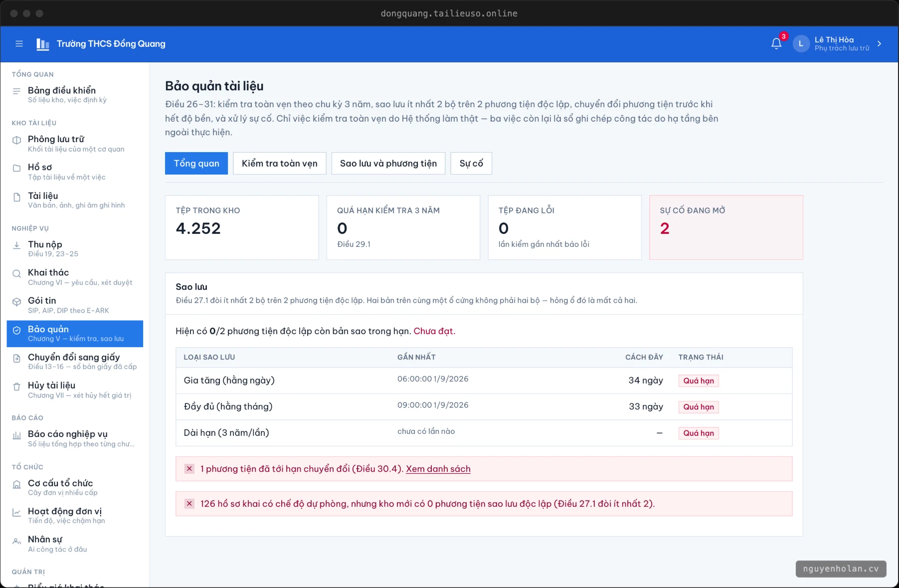Click Quá hạn badge for Đầy đủ row

pos(699,407)
